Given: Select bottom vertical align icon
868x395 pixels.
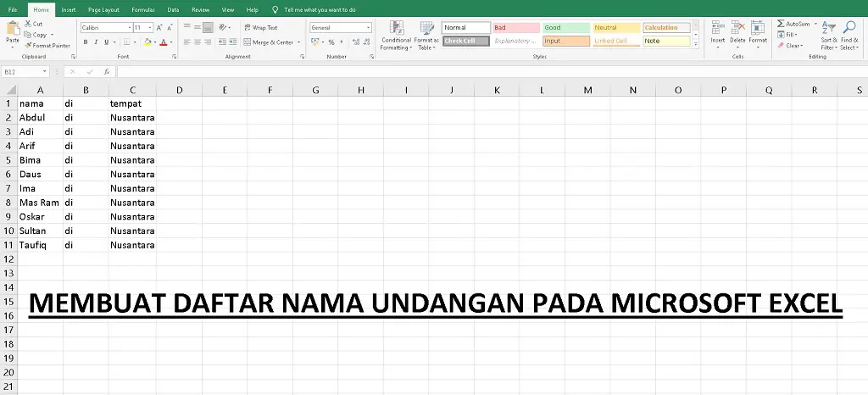Looking at the screenshot, I should pos(208,27).
